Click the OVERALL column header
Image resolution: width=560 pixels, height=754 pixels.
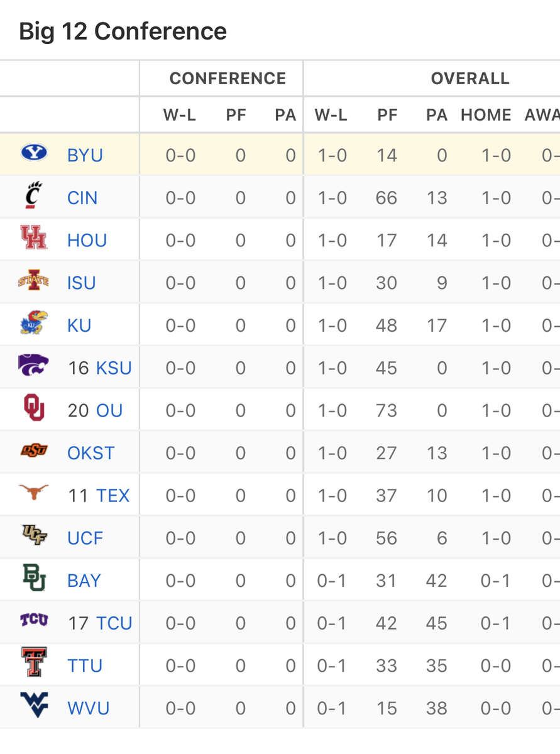point(469,78)
